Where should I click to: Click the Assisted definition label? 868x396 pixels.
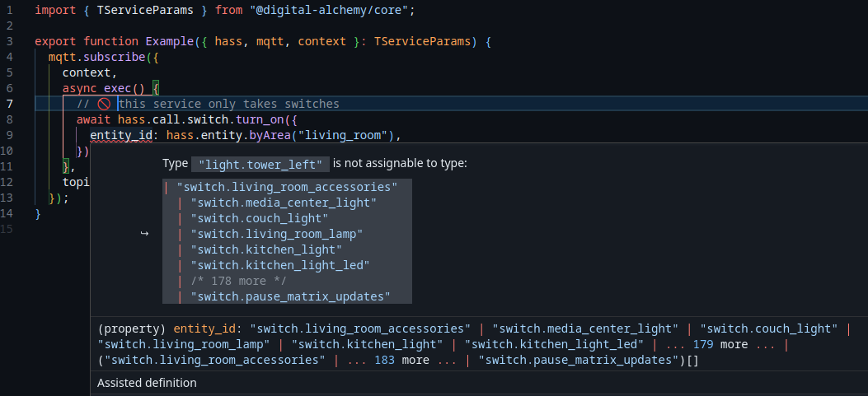click(x=147, y=383)
